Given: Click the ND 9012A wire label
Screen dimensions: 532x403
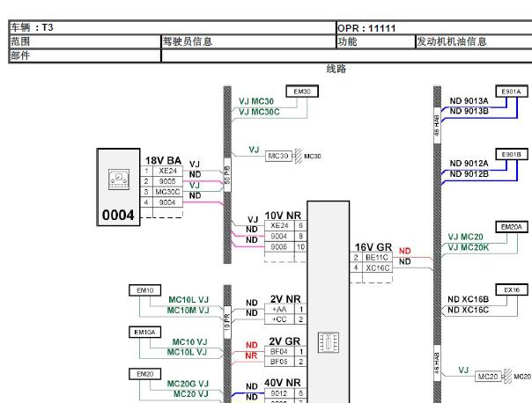Looking at the screenshot, I should (469, 164).
